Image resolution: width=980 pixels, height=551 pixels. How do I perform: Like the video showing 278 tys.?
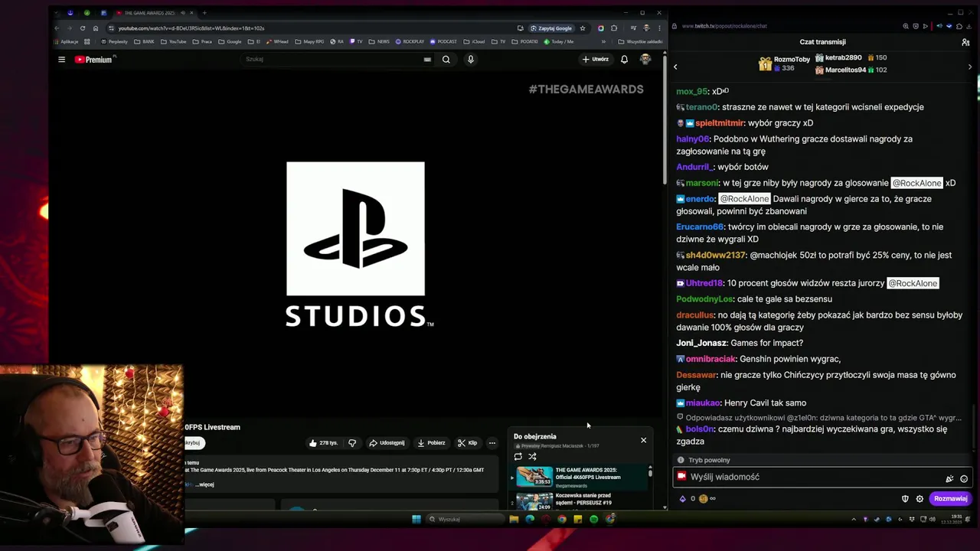point(324,443)
